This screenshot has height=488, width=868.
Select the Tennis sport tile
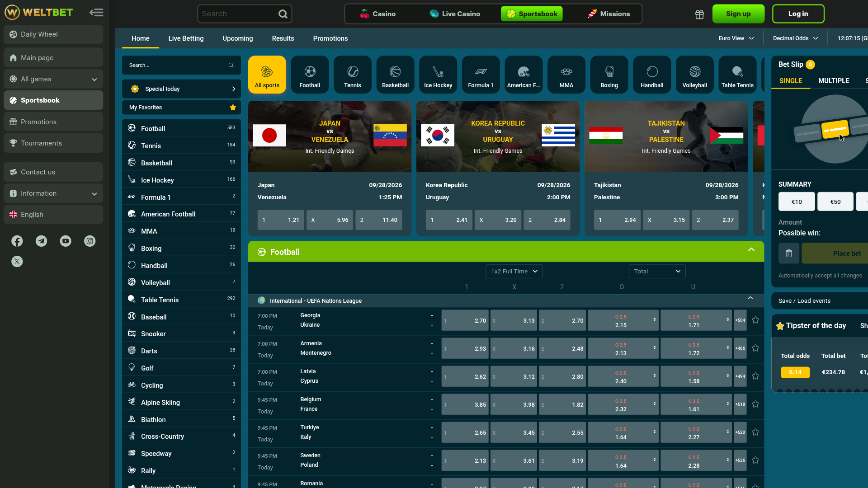tap(353, 75)
